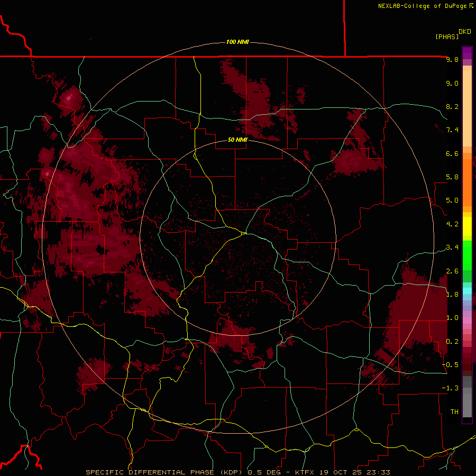The width and height of the screenshot is (476, 476).
Task: Click the 1.0 legend value
Action: (452, 318)
